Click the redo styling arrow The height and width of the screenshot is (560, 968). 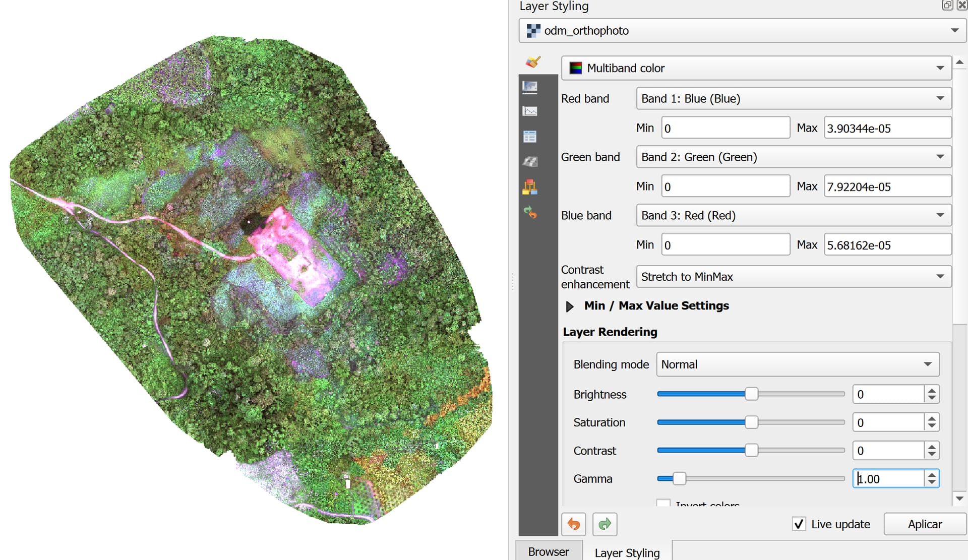(x=604, y=524)
